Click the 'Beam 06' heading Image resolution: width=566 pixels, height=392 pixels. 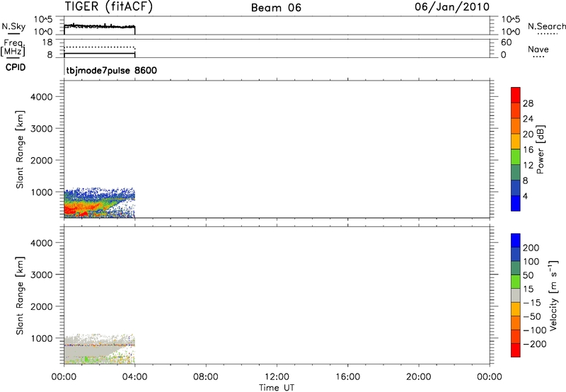pyautogui.click(x=276, y=8)
